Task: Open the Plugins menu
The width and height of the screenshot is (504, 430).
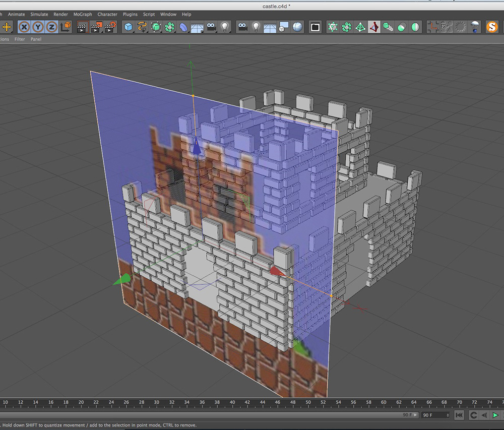Action: click(x=130, y=14)
